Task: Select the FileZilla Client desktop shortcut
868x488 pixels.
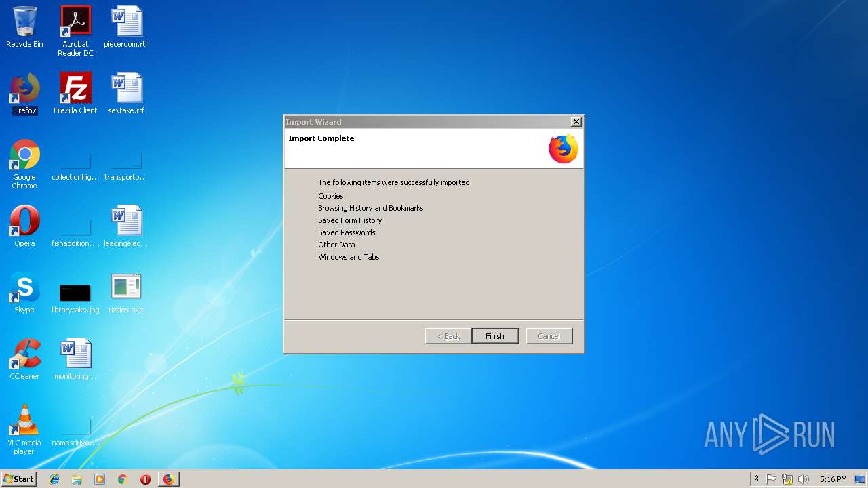Action: (75, 94)
